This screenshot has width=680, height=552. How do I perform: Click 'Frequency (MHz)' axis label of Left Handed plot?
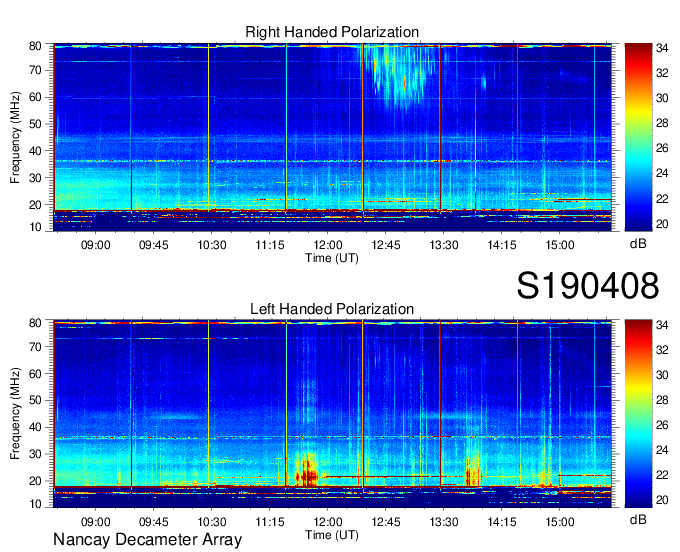click(15, 414)
